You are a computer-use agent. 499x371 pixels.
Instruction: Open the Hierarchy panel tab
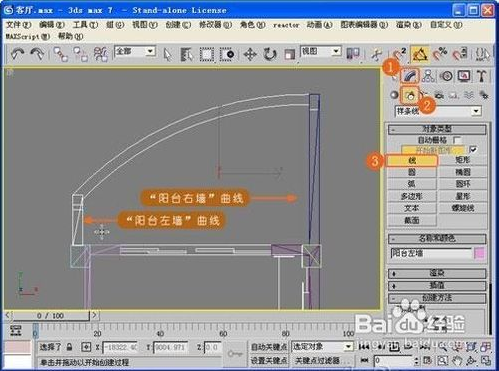pos(428,76)
